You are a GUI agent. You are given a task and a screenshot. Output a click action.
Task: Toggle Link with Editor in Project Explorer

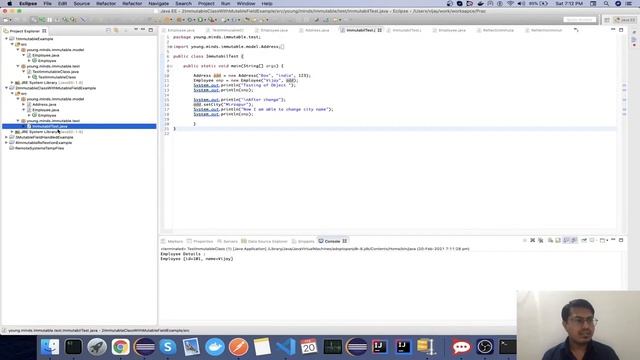pos(117,30)
